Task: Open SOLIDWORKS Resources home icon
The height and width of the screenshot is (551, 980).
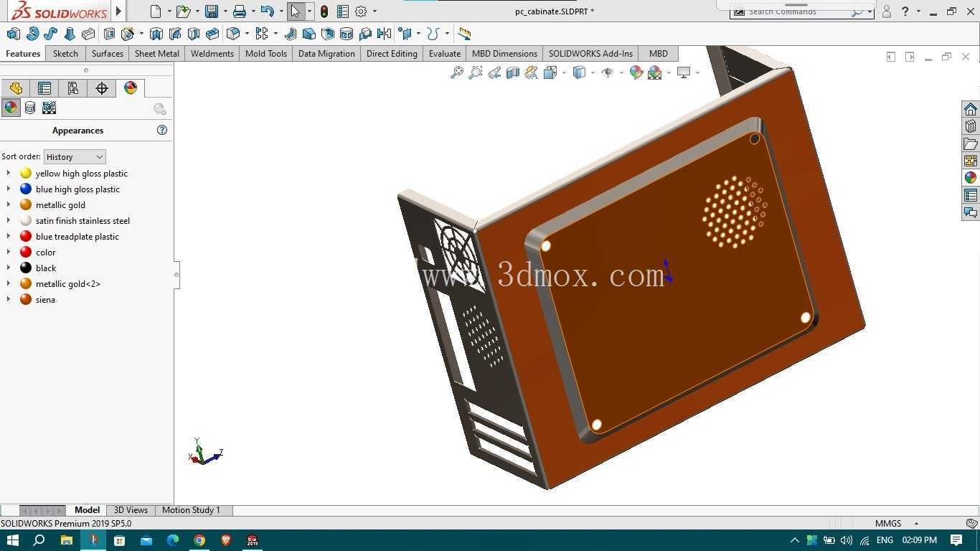Action: click(x=971, y=109)
